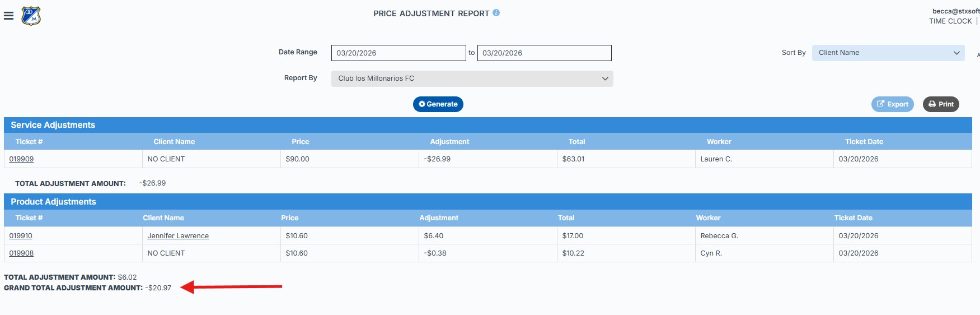Click the Service Adjustments Ticket Date header

864,142
